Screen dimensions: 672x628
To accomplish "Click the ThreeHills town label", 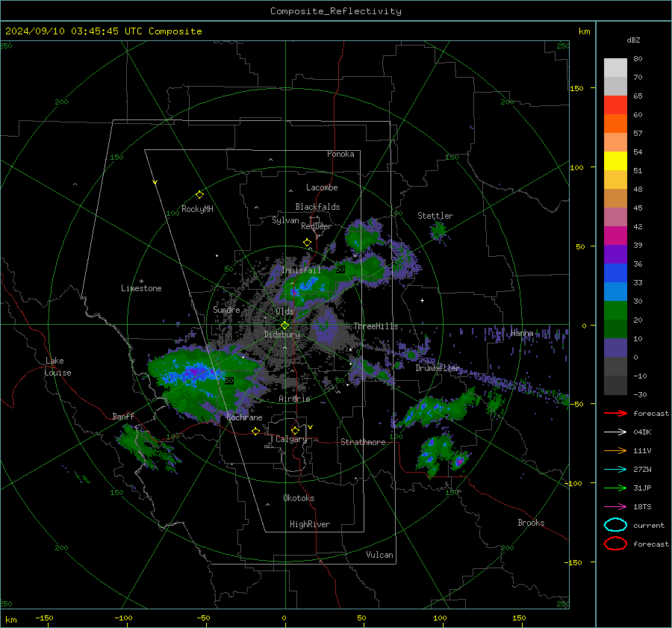I will pyautogui.click(x=376, y=326).
